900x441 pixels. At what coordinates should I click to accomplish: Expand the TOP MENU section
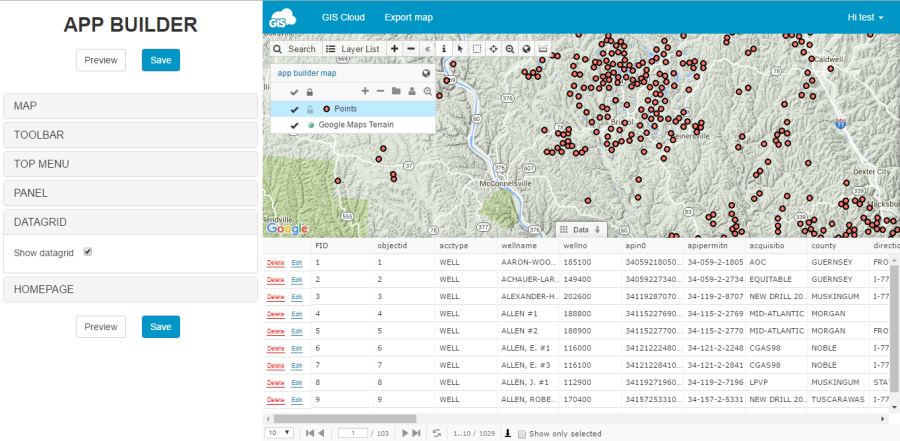click(x=130, y=164)
